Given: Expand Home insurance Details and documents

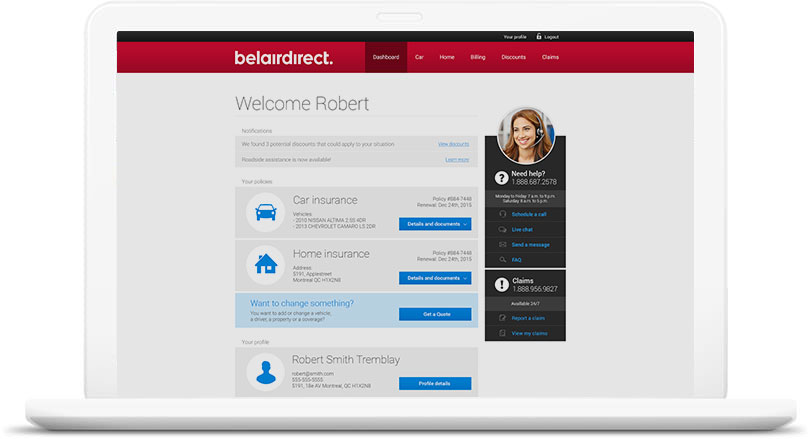Looking at the screenshot, I should click(435, 278).
